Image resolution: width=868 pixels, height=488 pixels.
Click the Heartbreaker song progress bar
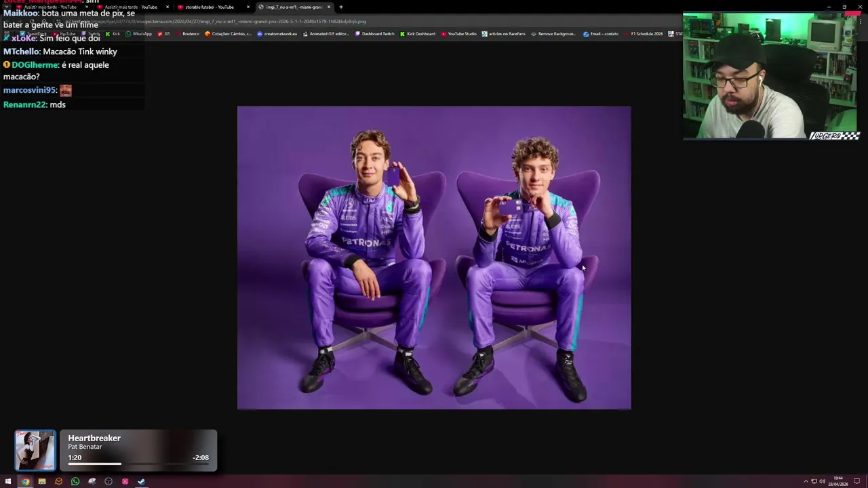(x=138, y=464)
